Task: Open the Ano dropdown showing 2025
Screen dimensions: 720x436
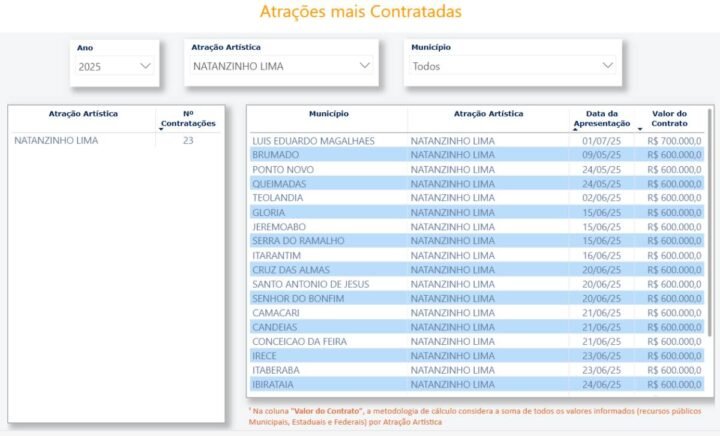Action: point(114,67)
